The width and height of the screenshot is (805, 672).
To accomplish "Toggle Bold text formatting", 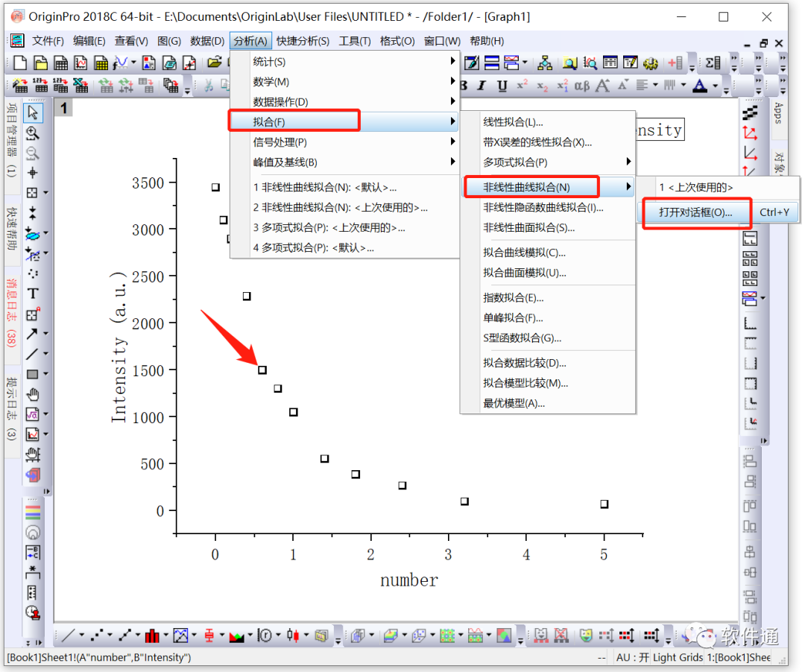I will tap(464, 85).
